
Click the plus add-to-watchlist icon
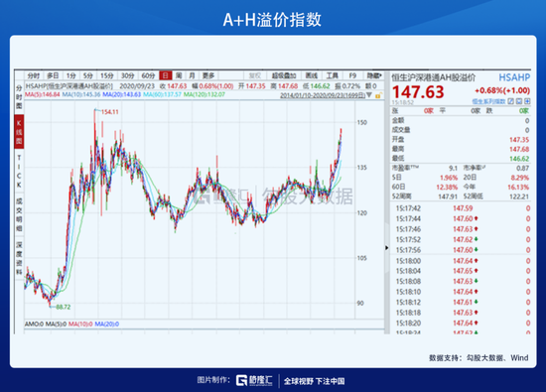527,101
